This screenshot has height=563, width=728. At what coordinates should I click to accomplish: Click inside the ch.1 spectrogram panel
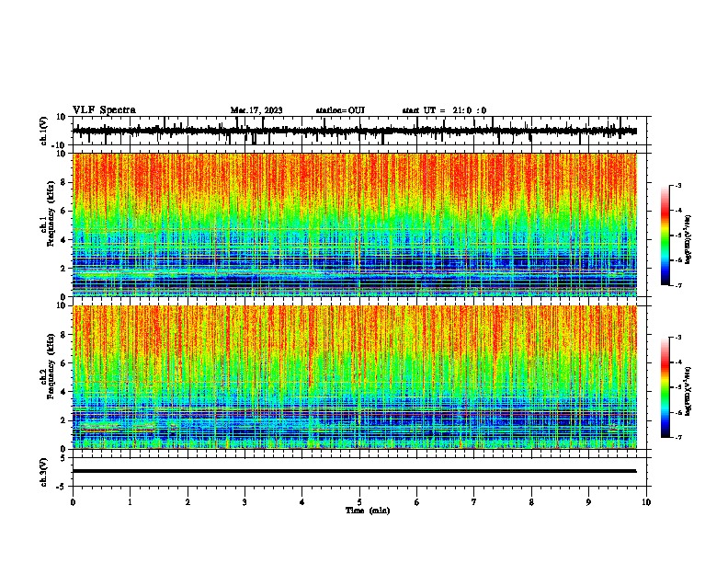point(355,224)
